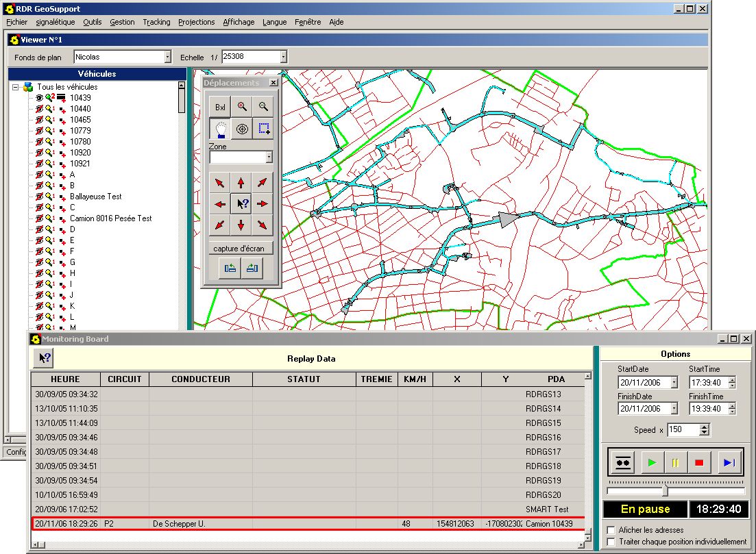Image resolution: width=756 pixels, height=554 pixels.
Task: Click the blue skip-to-end button
Action: pyautogui.click(x=729, y=463)
